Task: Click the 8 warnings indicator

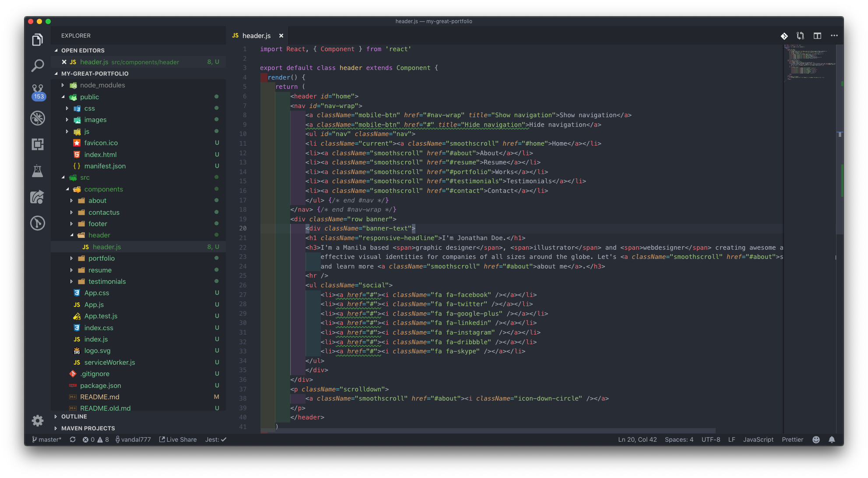Action: point(104,440)
